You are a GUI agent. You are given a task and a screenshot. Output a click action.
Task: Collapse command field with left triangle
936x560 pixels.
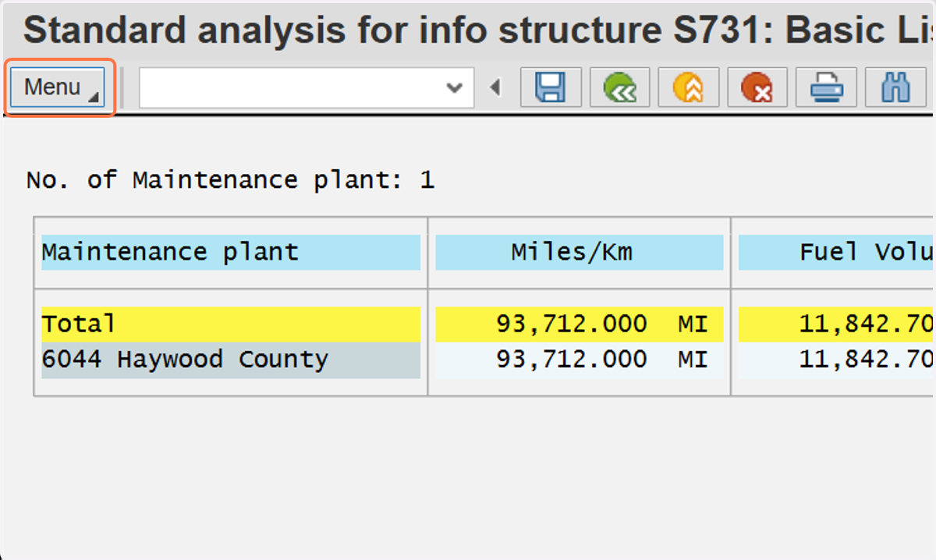click(x=495, y=87)
